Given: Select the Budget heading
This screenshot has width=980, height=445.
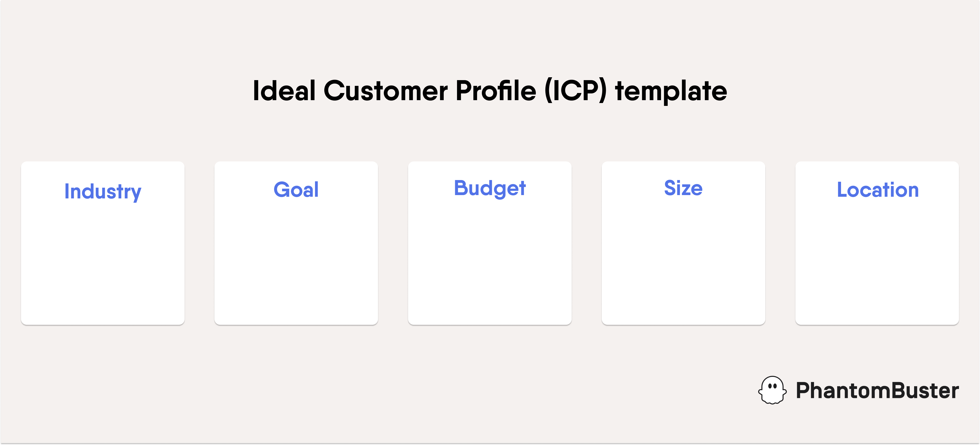Looking at the screenshot, I should pyautogui.click(x=490, y=188).
